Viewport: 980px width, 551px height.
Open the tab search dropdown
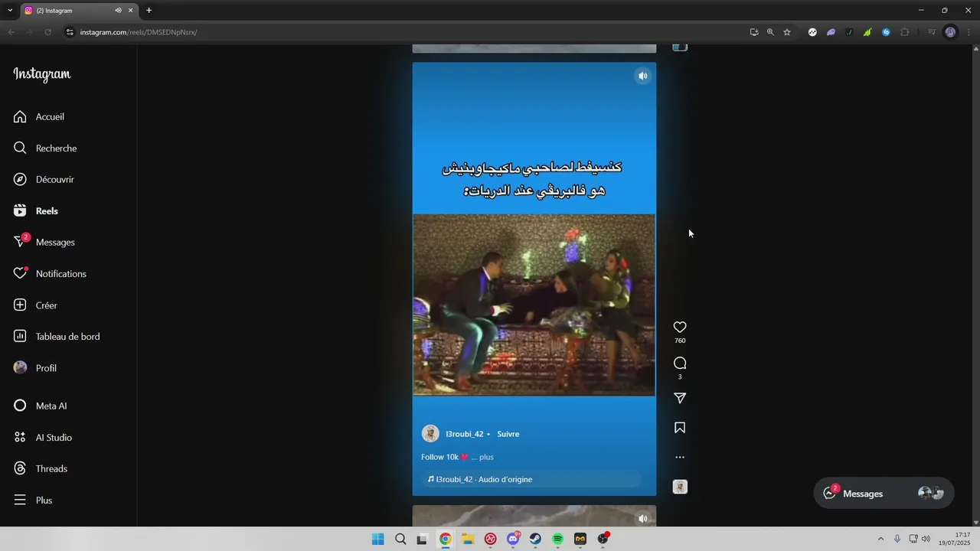pyautogui.click(x=10, y=11)
